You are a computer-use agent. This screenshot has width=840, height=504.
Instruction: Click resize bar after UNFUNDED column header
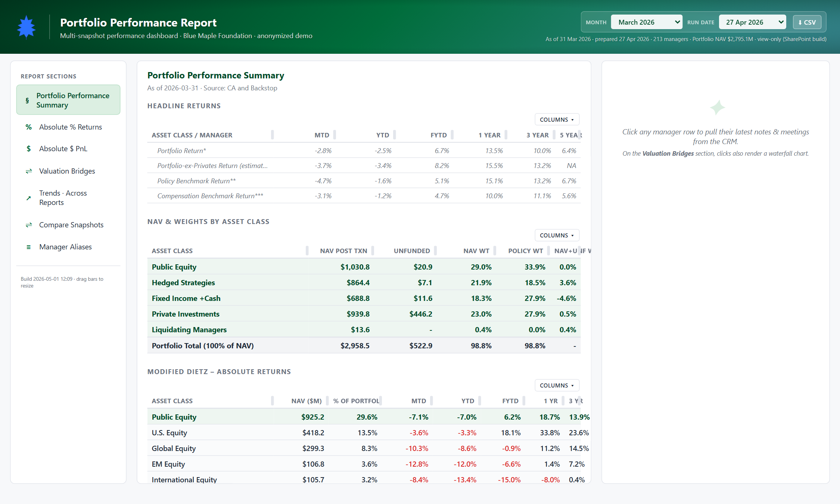click(x=435, y=251)
